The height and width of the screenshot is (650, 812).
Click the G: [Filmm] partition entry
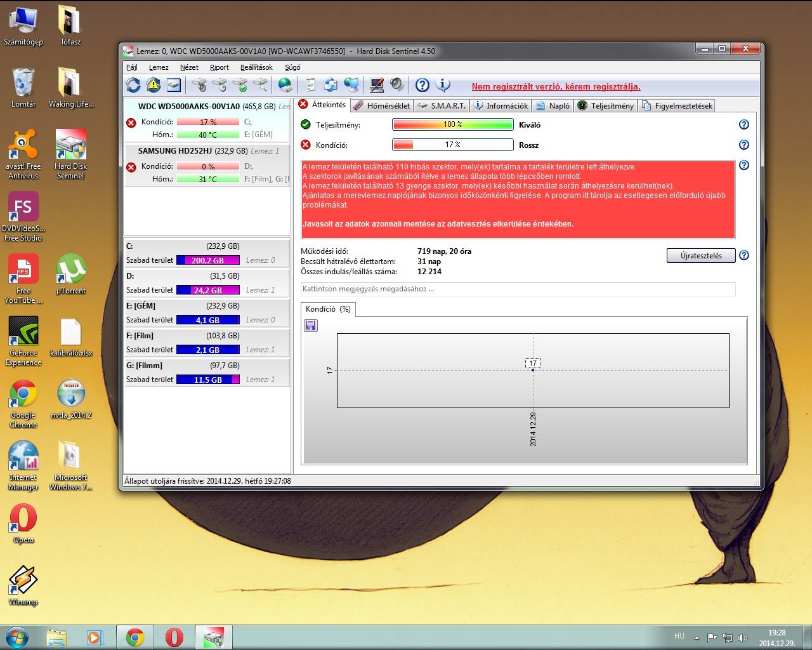tap(206, 373)
